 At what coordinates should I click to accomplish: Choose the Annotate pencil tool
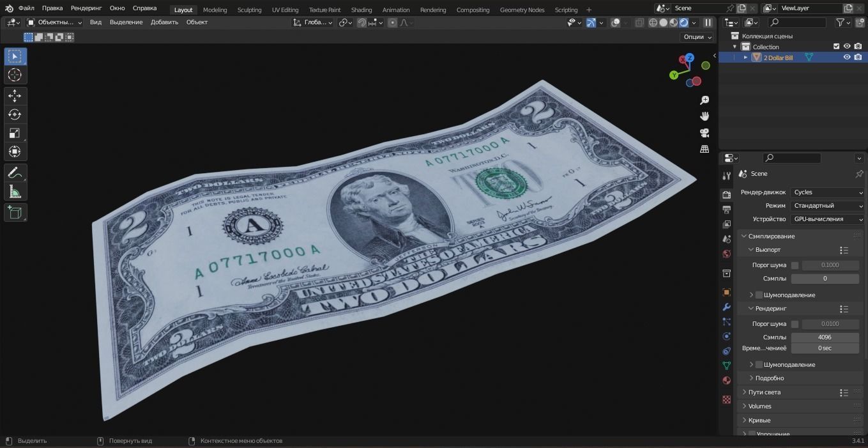15,173
